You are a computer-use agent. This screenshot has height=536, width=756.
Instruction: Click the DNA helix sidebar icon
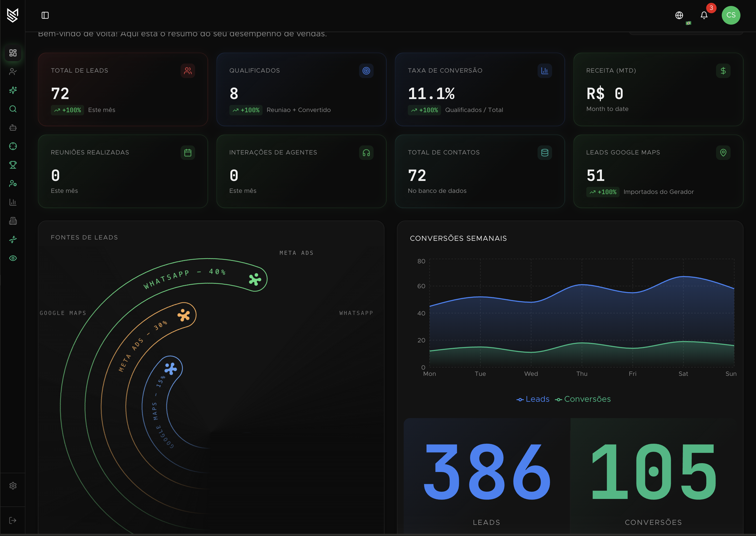(x=13, y=239)
